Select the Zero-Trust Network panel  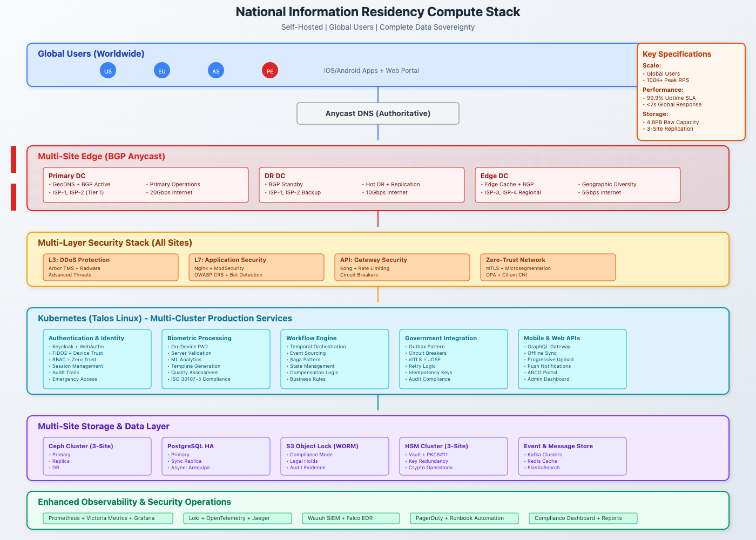[548, 267]
